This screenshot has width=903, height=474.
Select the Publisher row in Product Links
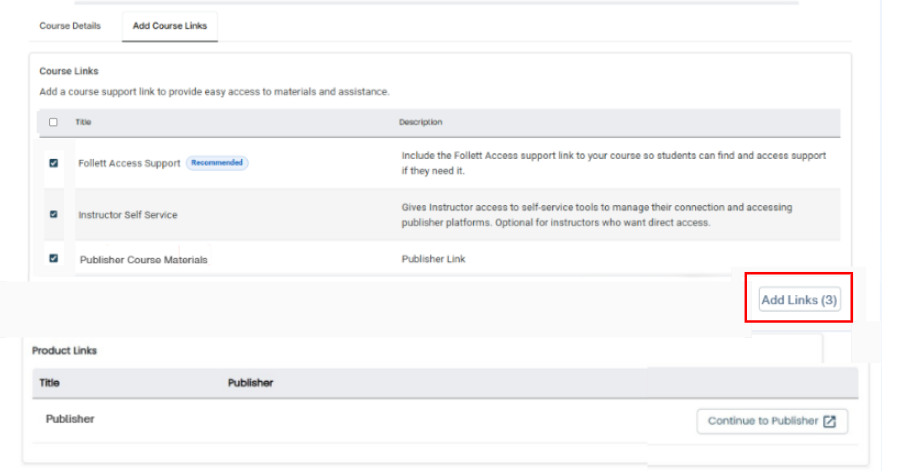coord(70,420)
